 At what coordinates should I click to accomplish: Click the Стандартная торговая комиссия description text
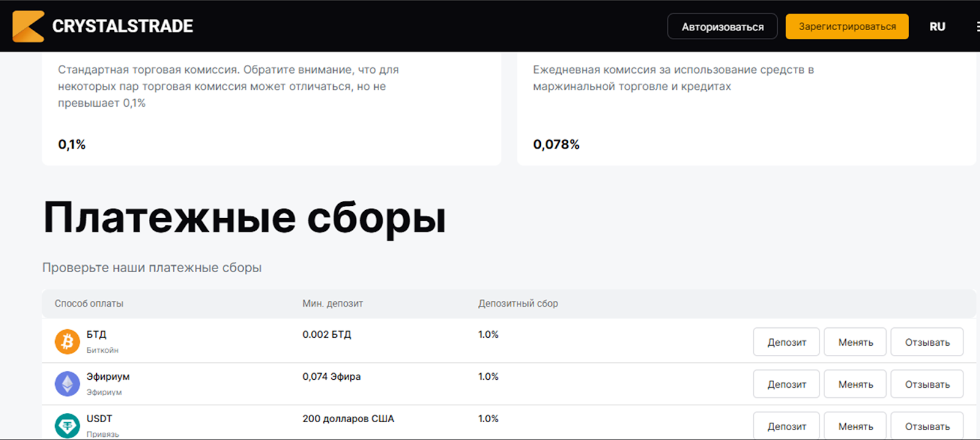(x=228, y=86)
